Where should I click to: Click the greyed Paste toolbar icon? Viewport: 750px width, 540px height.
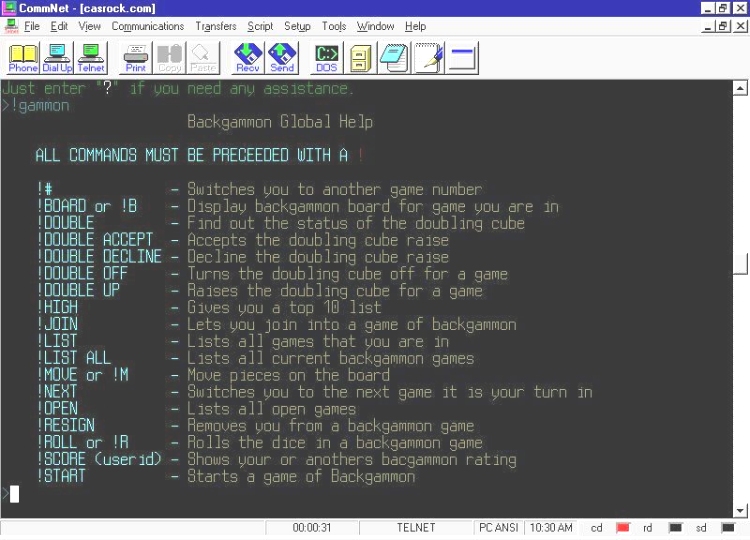203,58
